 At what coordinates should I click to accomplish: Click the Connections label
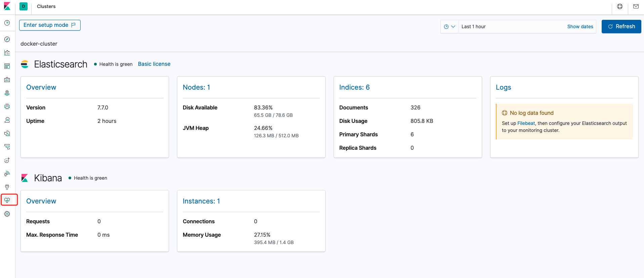(199, 221)
